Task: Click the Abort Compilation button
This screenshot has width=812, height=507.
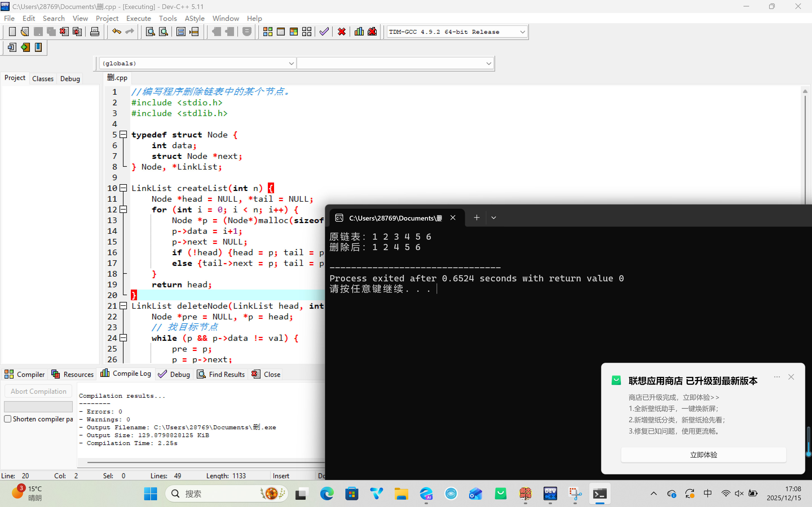Action: point(38,391)
